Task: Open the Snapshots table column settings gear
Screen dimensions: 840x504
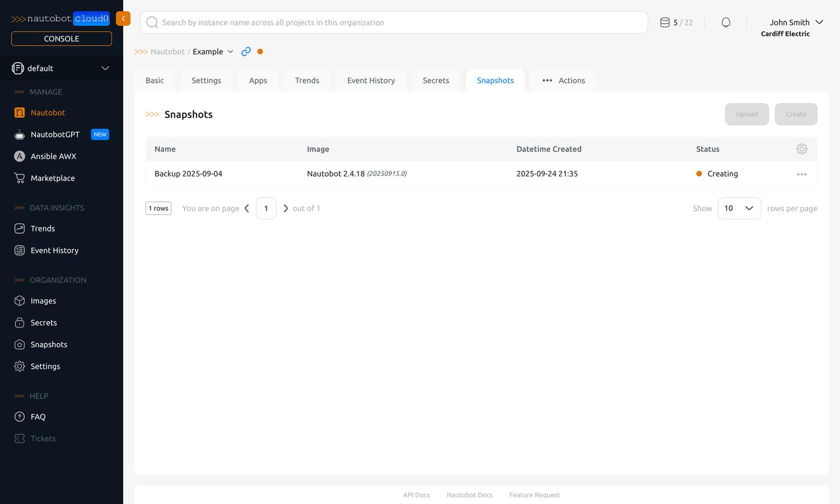Action: (x=802, y=149)
